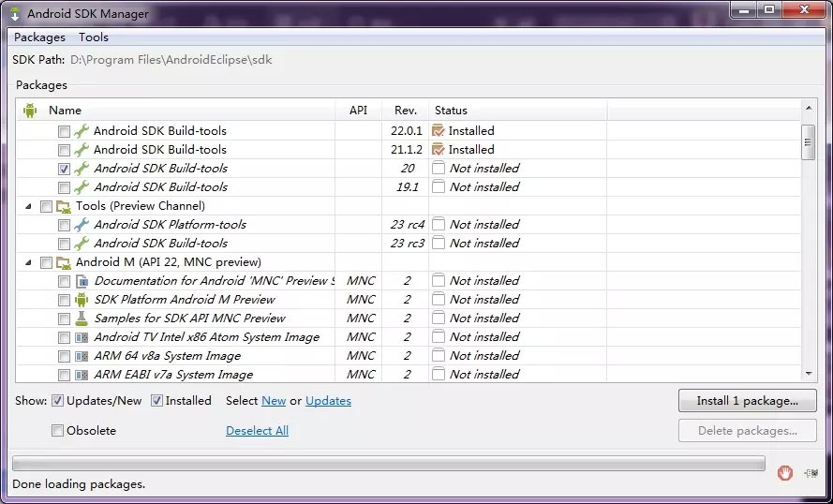Check the Build-tools 22.0.1 checkbox
833x504 pixels.
pyautogui.click(x=64, y=131)
